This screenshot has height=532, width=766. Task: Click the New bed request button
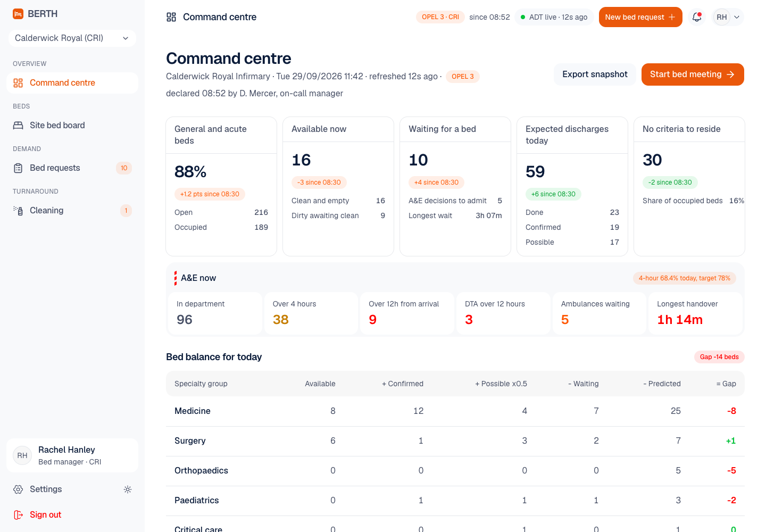(x=640, y=17)
